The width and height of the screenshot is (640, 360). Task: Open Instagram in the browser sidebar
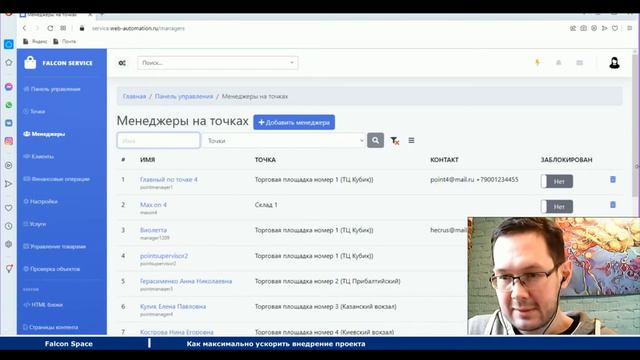click(x=9, y=141)
